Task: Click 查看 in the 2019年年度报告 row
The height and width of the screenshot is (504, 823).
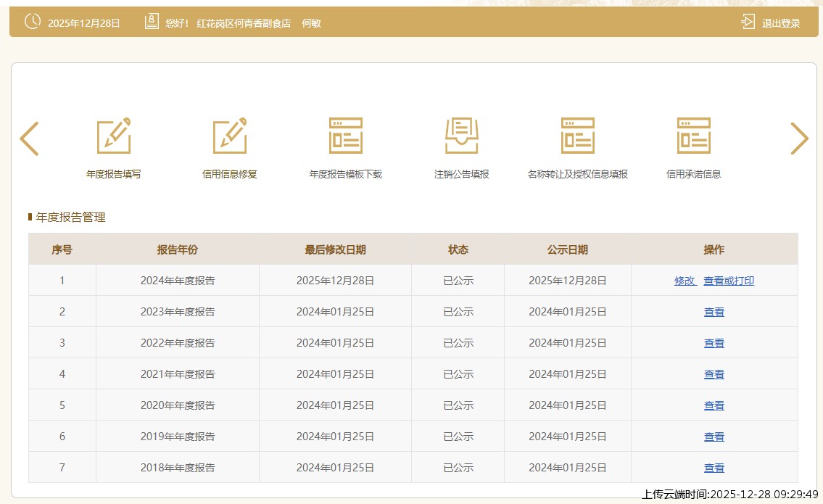Action: [x=714, y=437]
